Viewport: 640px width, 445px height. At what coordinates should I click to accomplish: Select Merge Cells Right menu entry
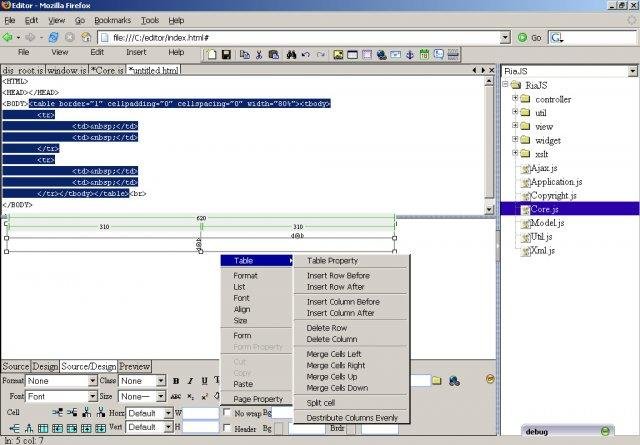coord(335,366)
